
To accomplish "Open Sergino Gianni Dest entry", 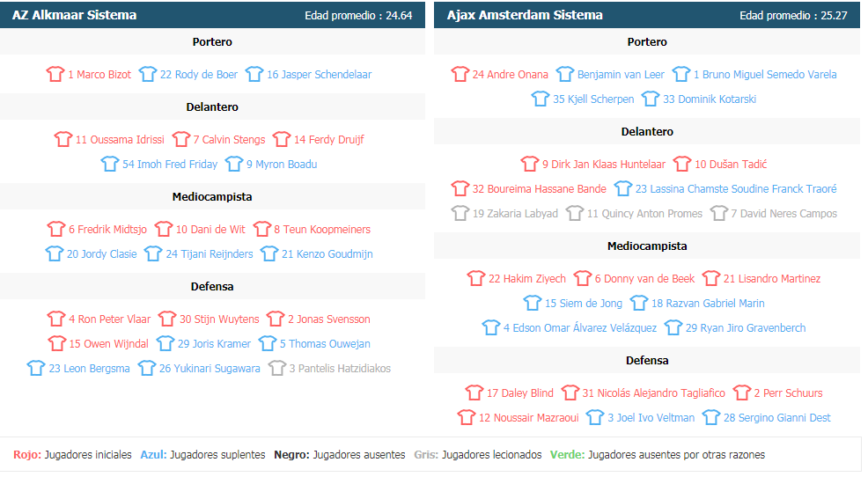I will (777, 418).
